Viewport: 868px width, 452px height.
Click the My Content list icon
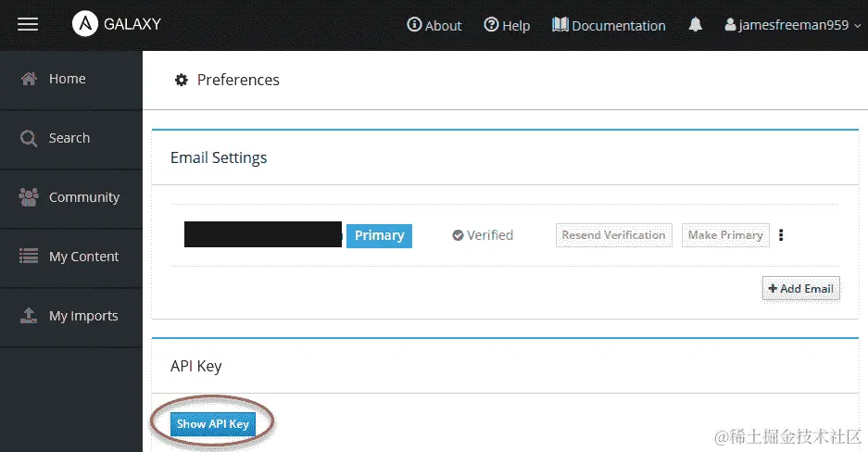click(x=29, y=257)
